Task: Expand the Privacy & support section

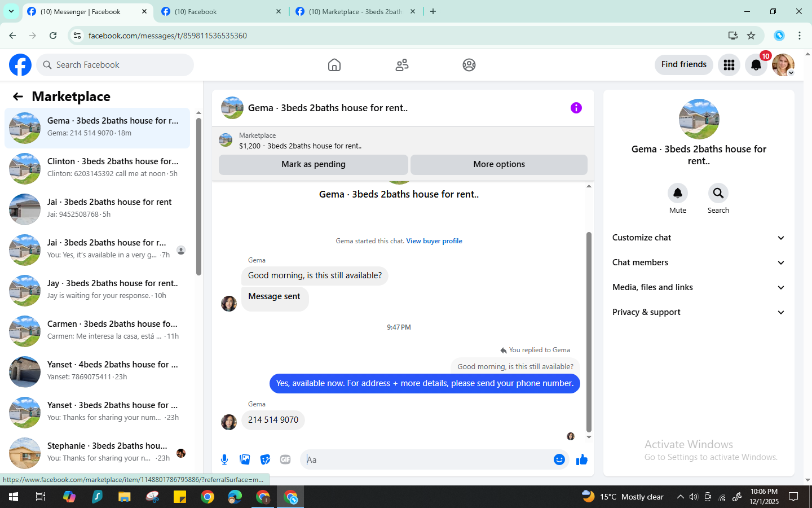Action: tap(699, 312)
